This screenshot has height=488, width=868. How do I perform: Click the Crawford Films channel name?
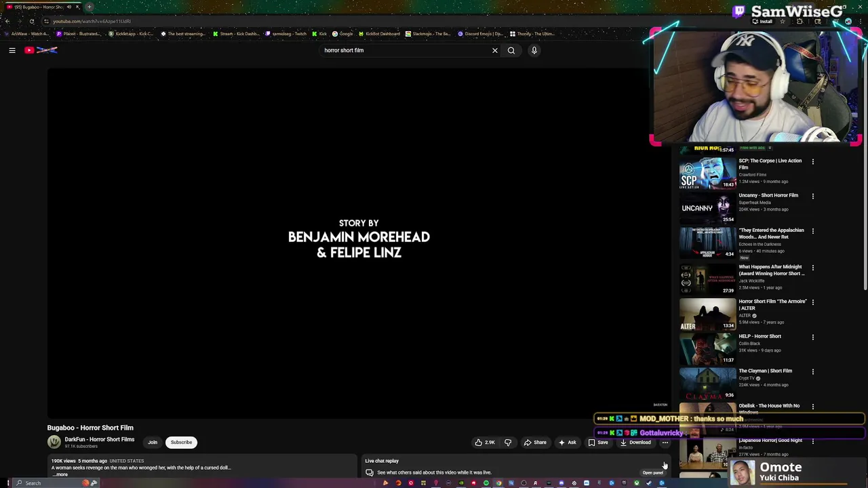pyautogui.click(x=753, y=175)
